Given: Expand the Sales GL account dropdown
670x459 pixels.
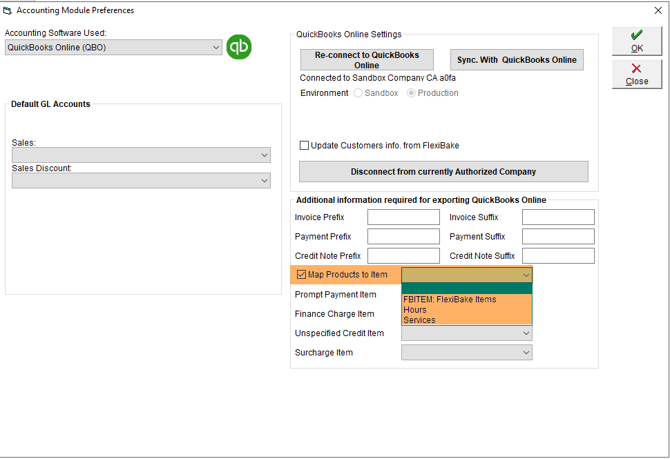Looking at the screenshot, I should pyautogui.click(x=141, y=155).
